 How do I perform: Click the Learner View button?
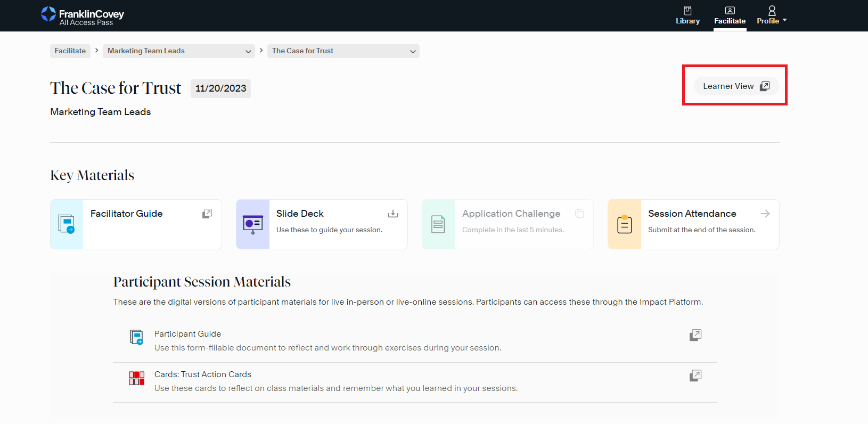point(736,86)
